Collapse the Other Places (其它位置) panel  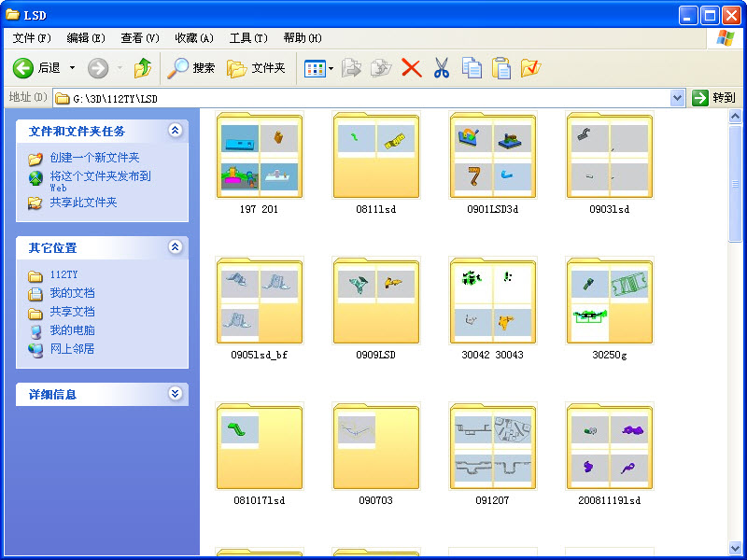175,247
